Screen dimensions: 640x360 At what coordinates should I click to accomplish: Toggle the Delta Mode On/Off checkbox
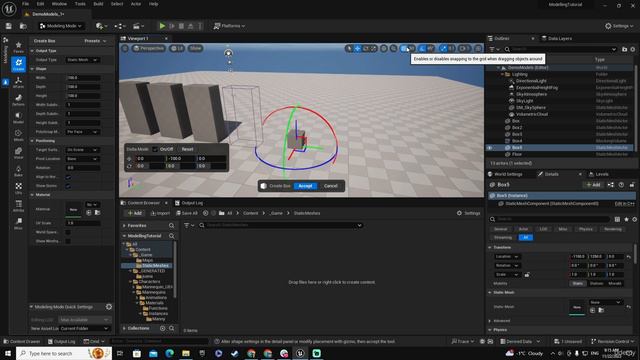pyautogui.click(x=155, y=149)
